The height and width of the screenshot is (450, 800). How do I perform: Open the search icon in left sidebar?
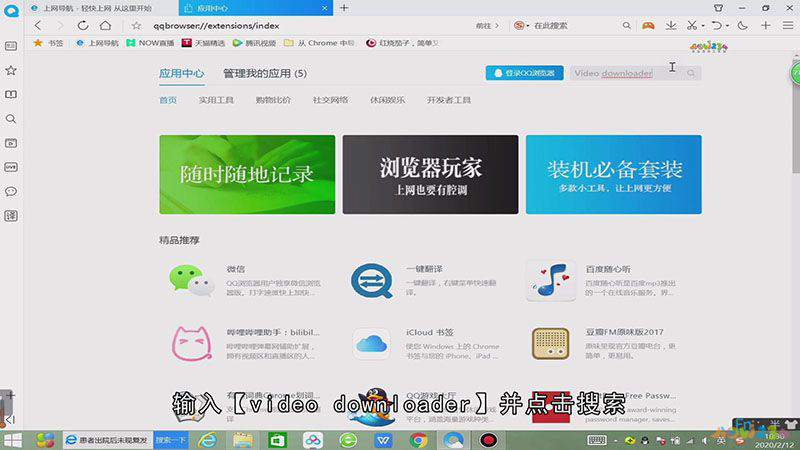coord(11,119)
